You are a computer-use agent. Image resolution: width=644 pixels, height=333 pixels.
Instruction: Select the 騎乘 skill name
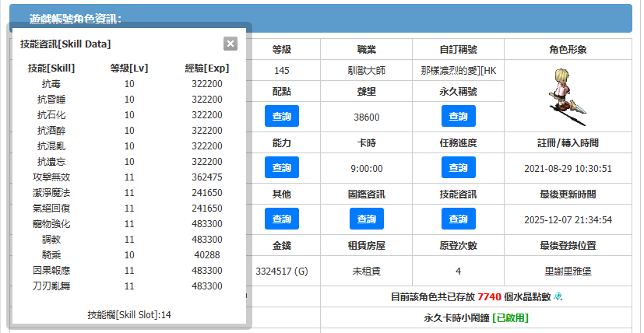pos(51,255)
